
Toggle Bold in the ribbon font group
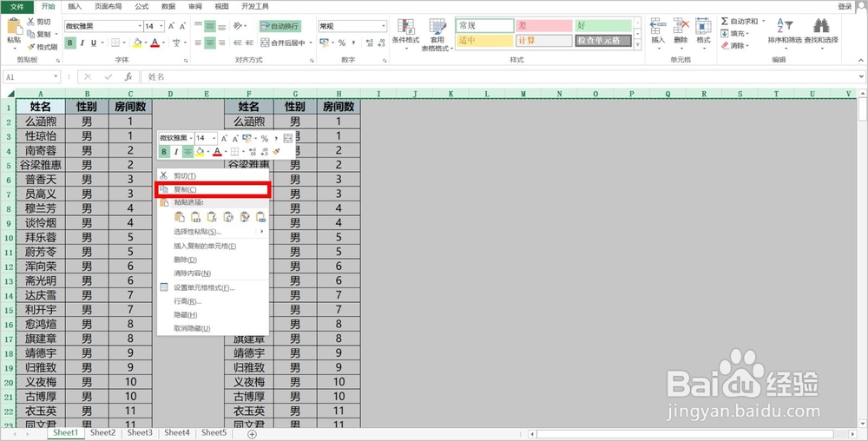click(x=70, y=43)
